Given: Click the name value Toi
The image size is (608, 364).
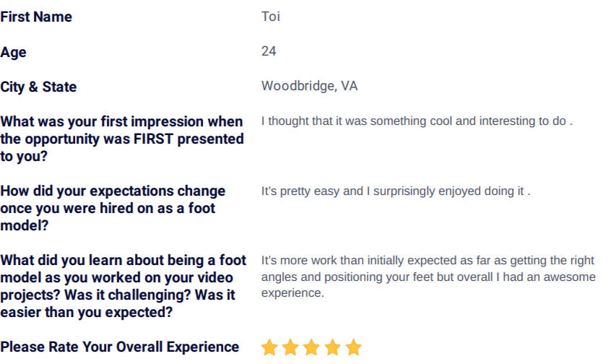Looking at the screenshot, I should 271,17.
